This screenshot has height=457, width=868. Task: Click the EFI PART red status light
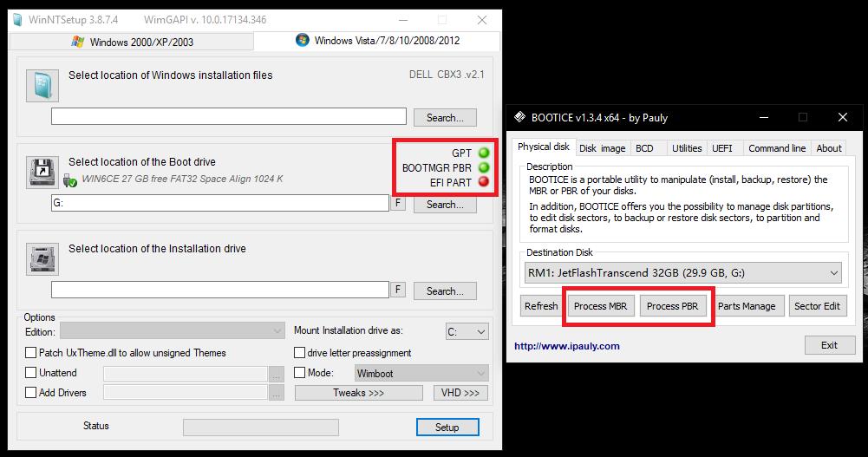[484, 182]
